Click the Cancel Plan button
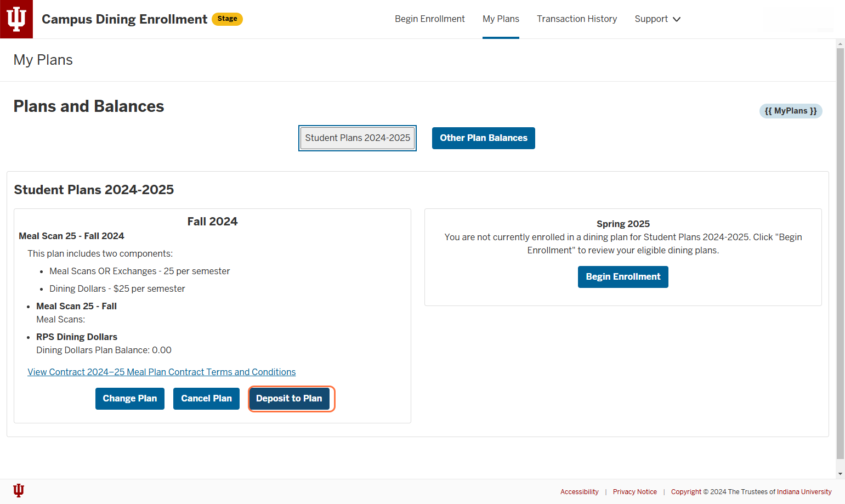The image size is (845, 504). (206, 399)
